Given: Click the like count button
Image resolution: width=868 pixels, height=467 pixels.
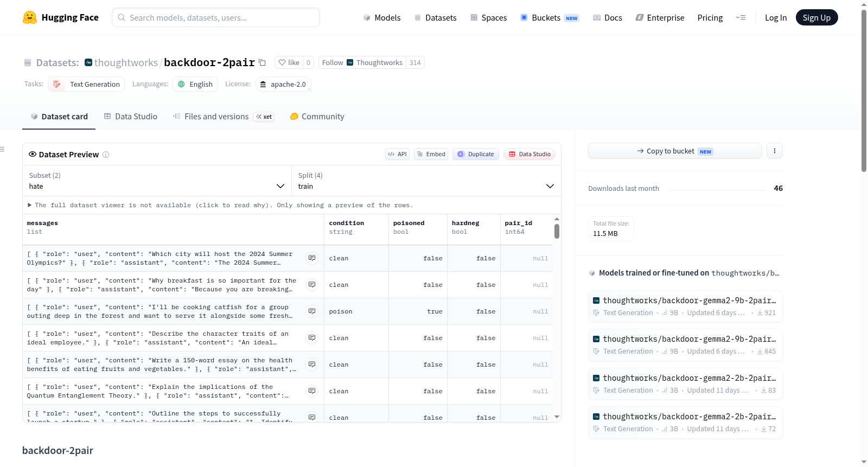Looking at the screenshot, I should click(x=308, y=62).
